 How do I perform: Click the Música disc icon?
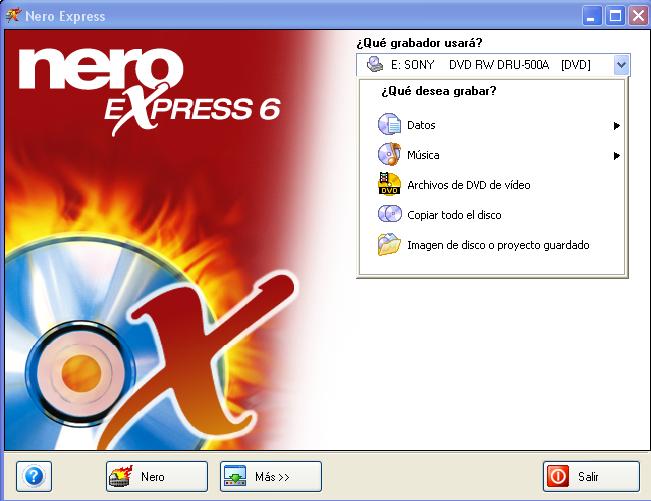click(389, 154)
